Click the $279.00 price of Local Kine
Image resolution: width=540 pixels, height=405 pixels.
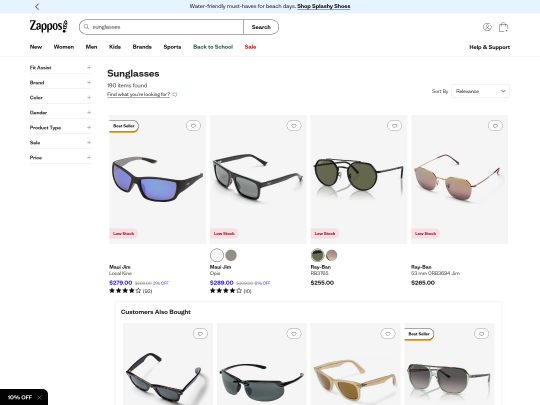[121, 283]
